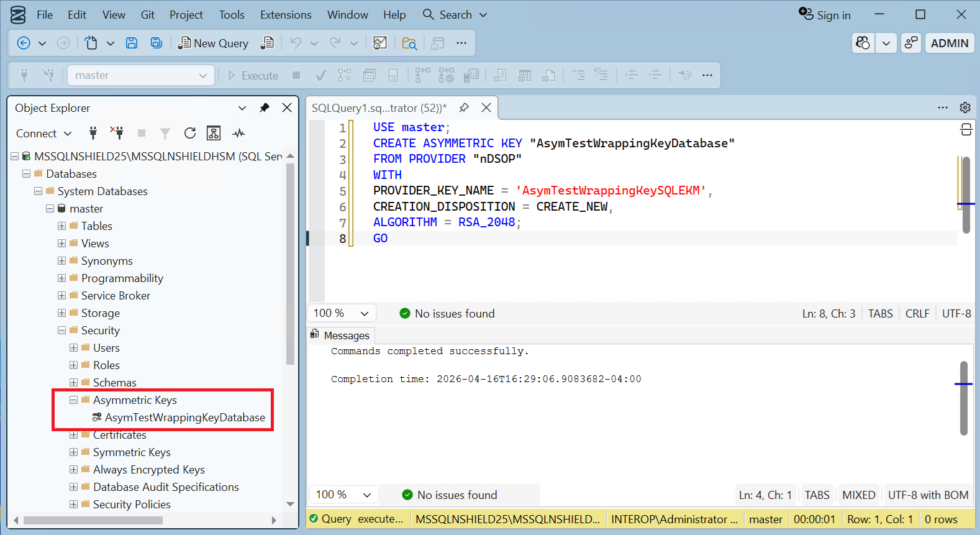Click the Undo icon
Image resolution: width=980 pixels, height=535 pixels.
point(296,43)
